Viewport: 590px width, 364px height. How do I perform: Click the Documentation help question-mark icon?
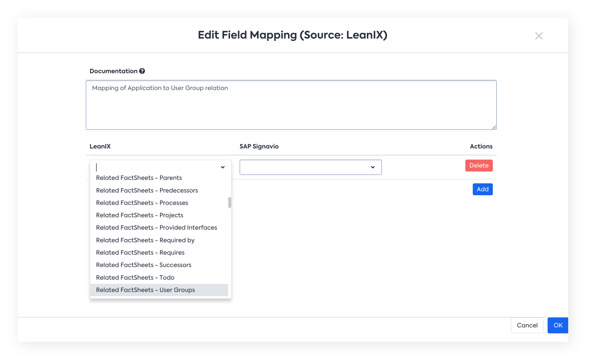click(x=142, y=71)
